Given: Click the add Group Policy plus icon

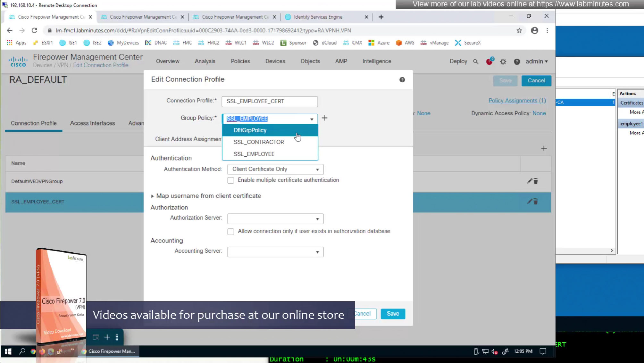Looking at the screenshot, I should coord(324,118).
